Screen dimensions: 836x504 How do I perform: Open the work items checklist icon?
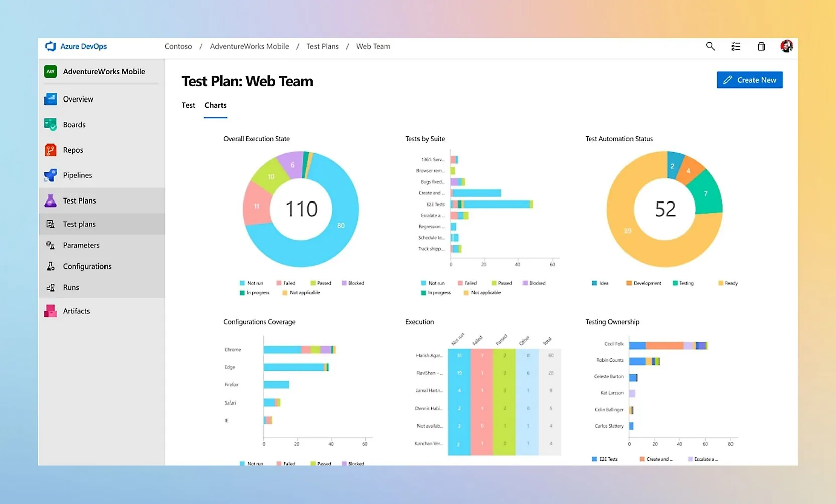coord(736,47)
